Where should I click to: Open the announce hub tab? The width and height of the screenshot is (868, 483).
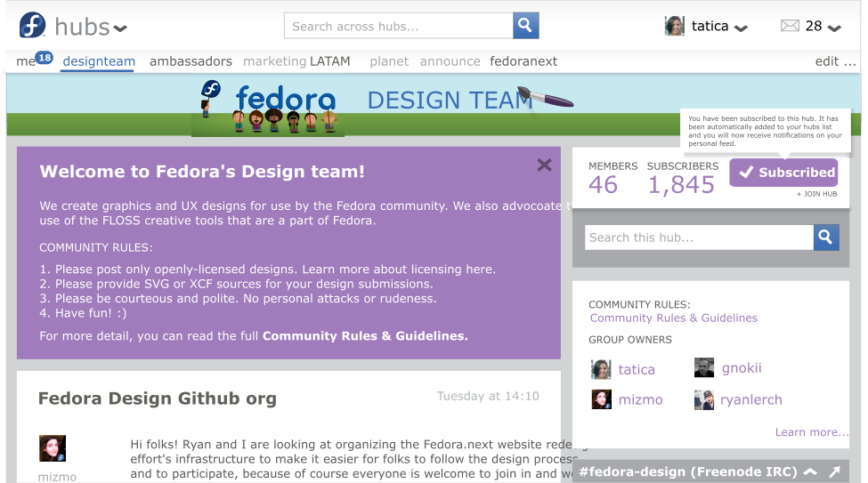[450, 61]
